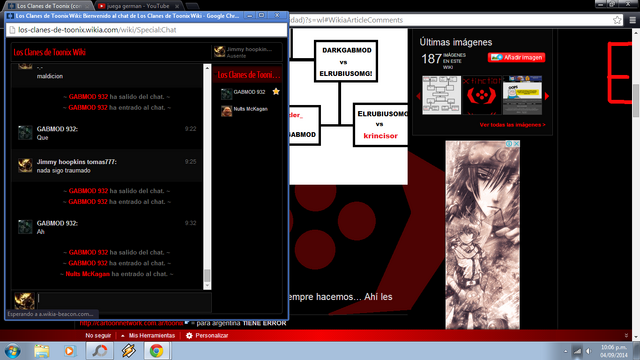
Task: Open the taskbar app with the circular arrow icon
Action: pos(100,351)
